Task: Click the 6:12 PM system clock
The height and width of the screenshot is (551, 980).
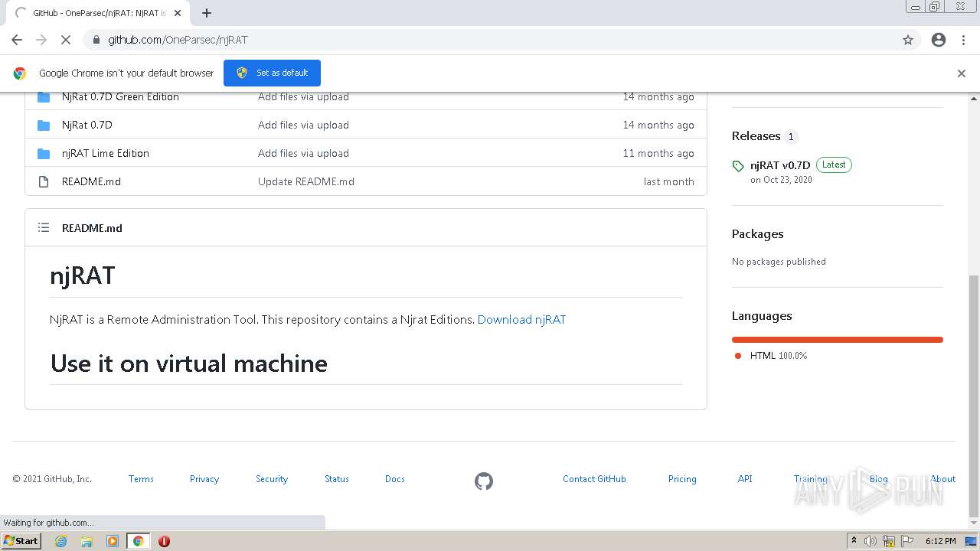Action: pyautogui.click(x=940, y=541)
